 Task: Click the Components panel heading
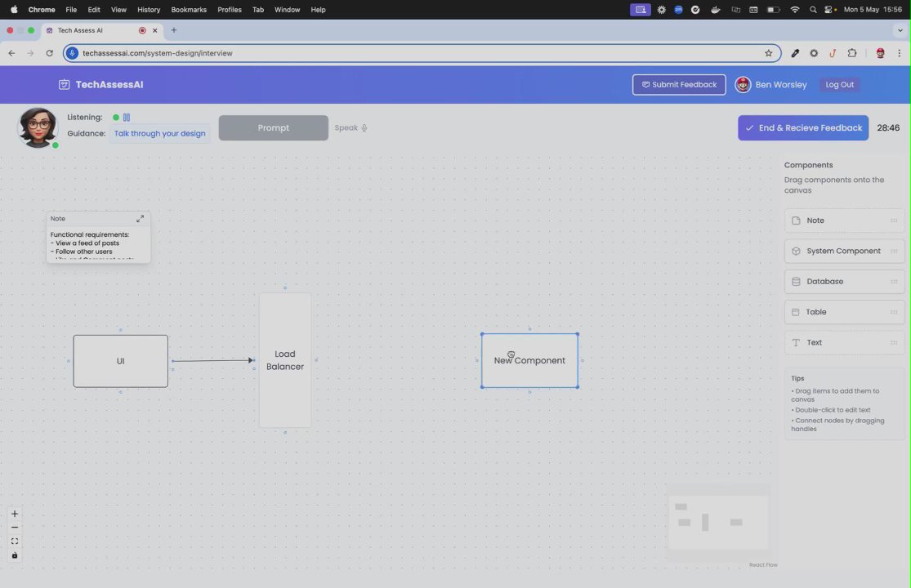pos(808,166)
